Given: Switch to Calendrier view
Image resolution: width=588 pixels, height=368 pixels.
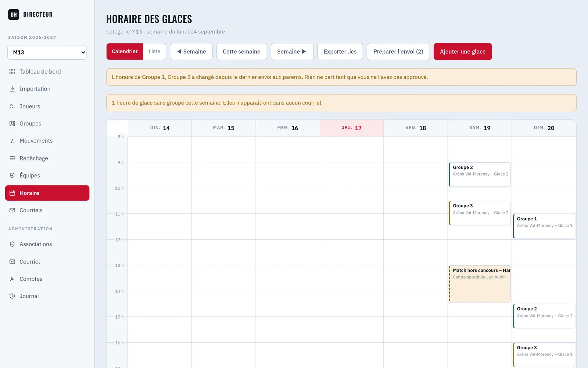Looking at the screenshot, I should tap(125, 52).
